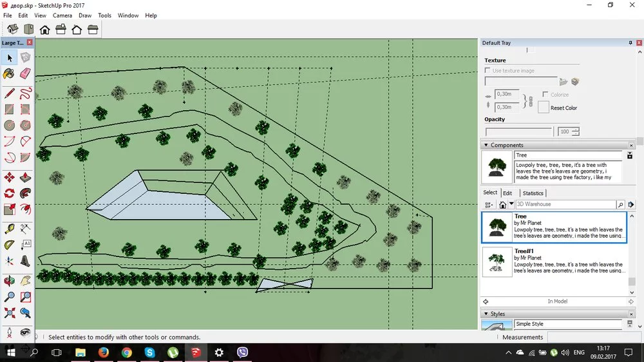Choose the Tape Measure tool

(10, 229)
